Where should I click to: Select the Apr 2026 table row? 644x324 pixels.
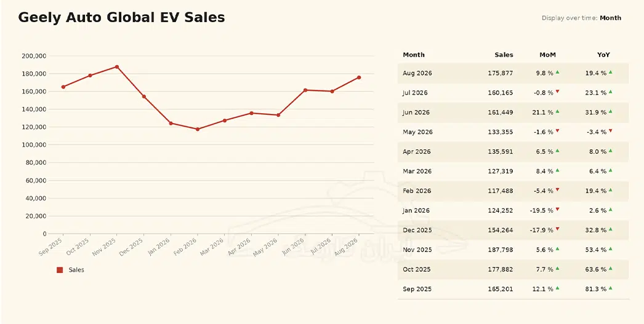point(513,152)
